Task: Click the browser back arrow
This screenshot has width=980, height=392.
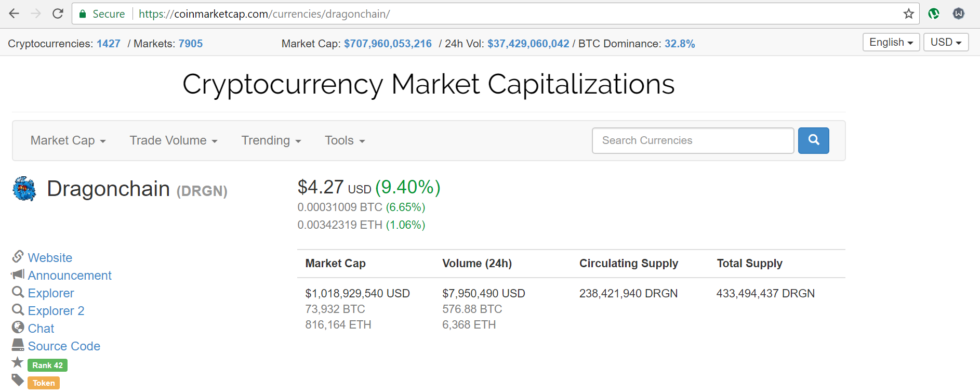Action: [x=14, y=14]
